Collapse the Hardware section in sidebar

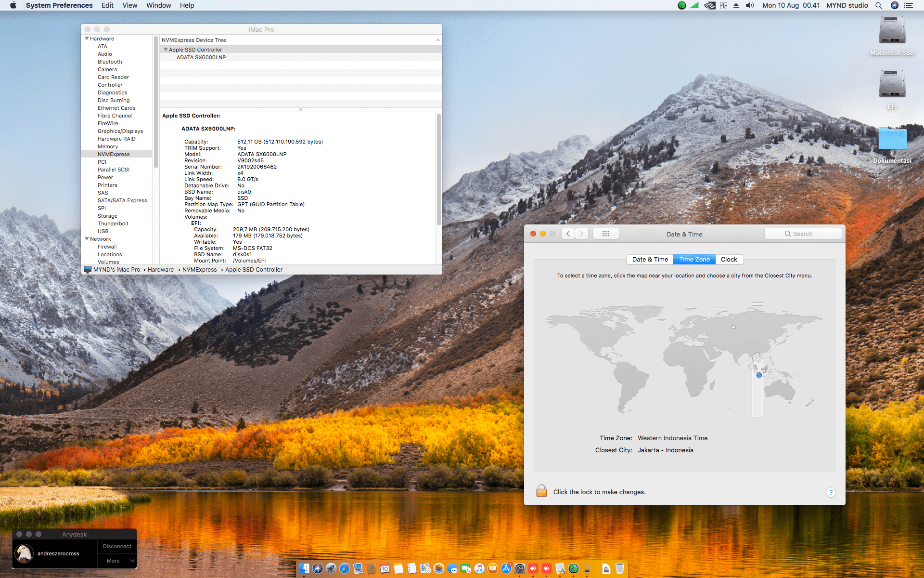coord(87,39)
